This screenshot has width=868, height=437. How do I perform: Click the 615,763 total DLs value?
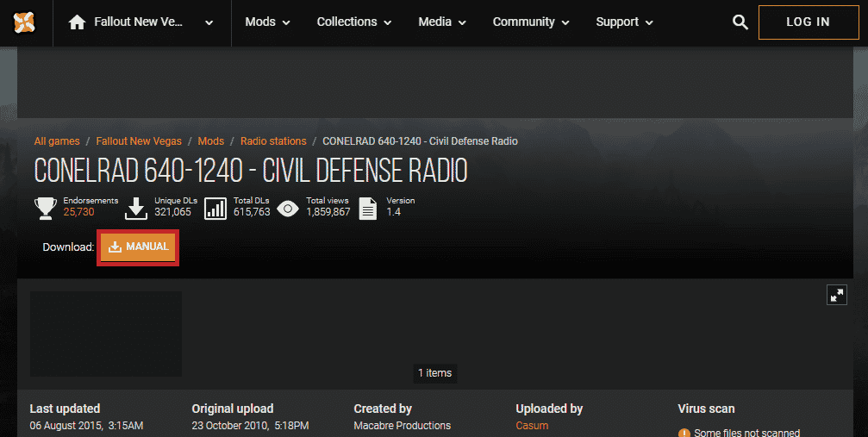point(252,212)
